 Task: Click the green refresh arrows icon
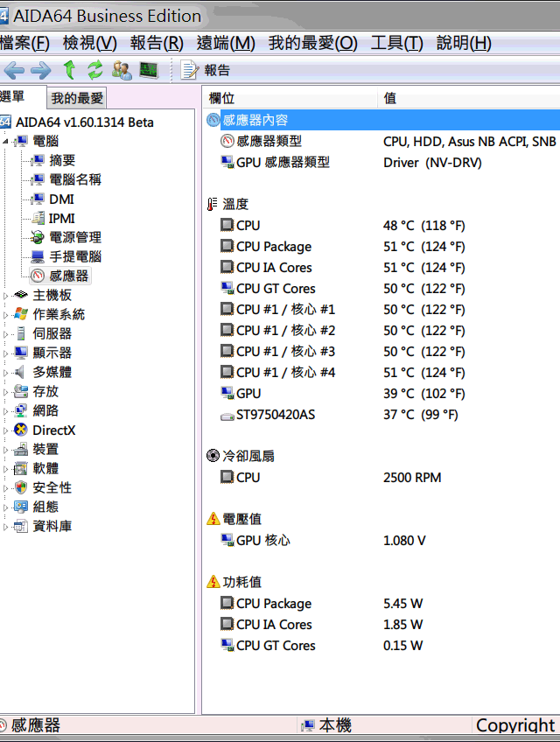pyautogui.click(x=95, y=70)
